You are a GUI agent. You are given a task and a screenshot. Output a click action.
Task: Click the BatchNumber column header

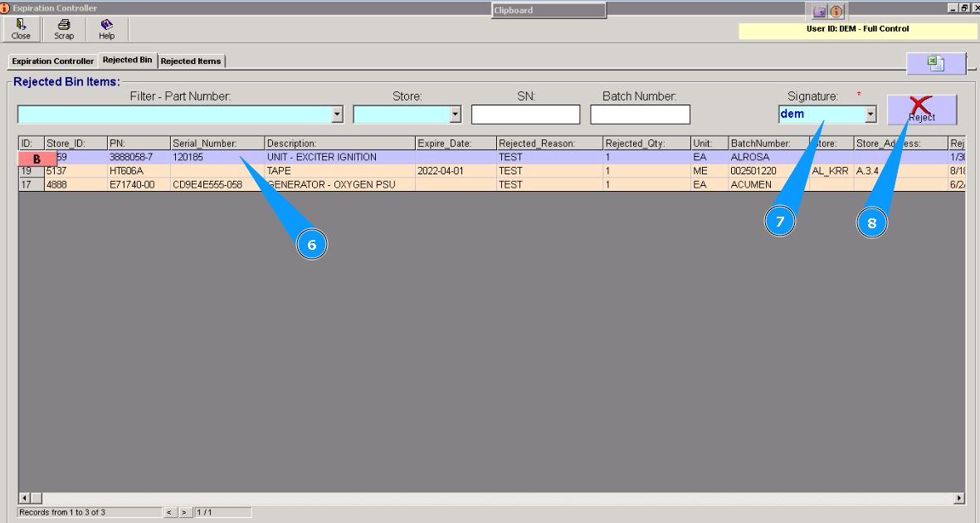click(768, 144)
